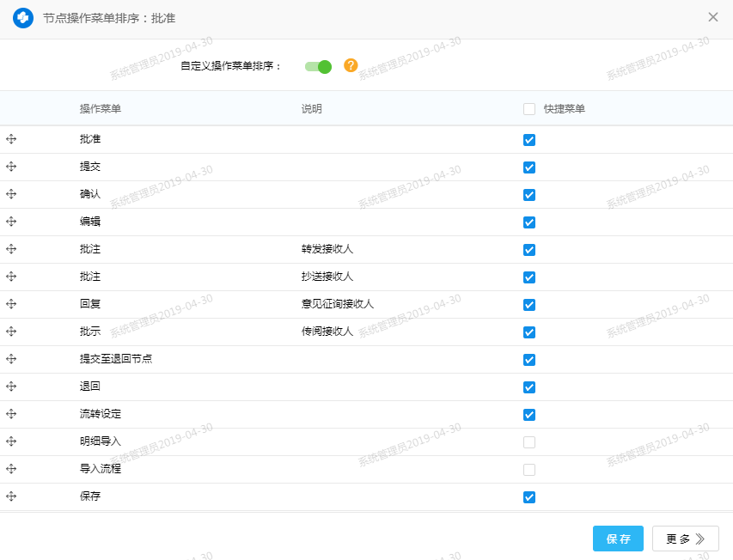
Task: Click the move handle for 回复 row
Action: 11,304
